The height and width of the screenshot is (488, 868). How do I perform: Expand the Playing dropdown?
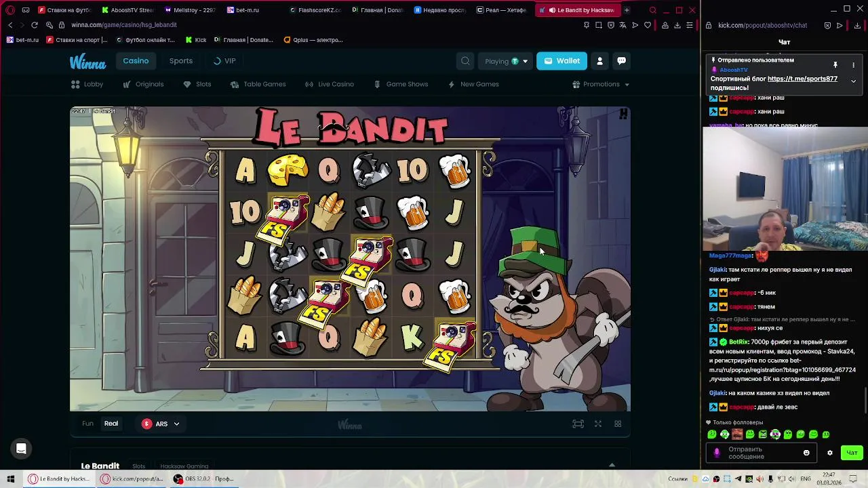(506, 61)
